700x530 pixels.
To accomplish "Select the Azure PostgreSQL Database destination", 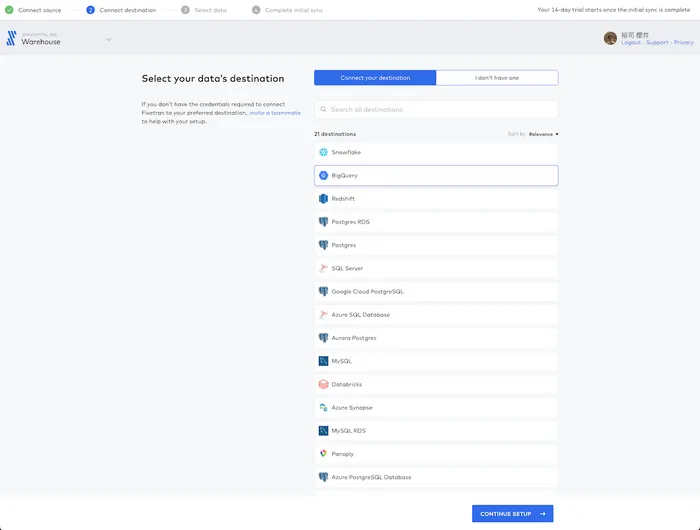I will [x=436, y=477].
